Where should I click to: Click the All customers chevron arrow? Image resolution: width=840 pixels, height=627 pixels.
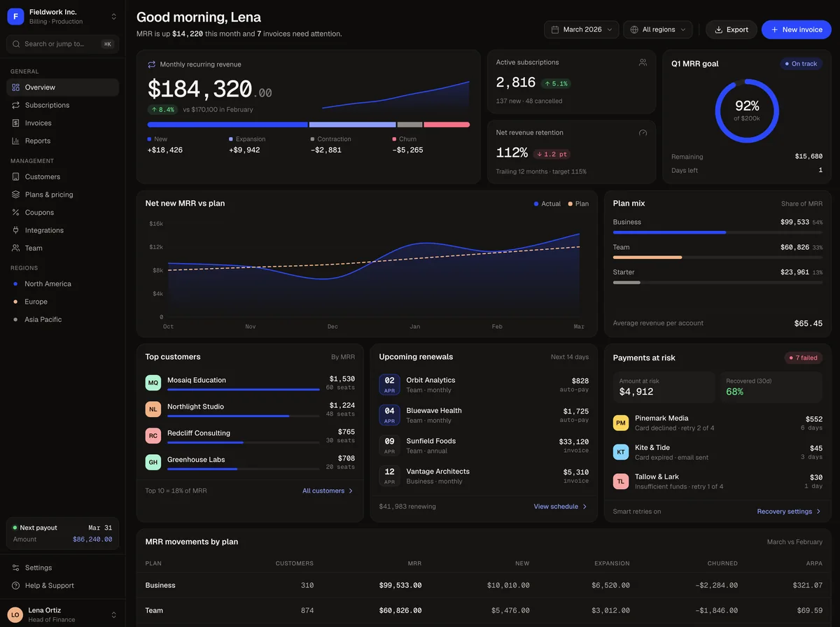tap(351, 491)
